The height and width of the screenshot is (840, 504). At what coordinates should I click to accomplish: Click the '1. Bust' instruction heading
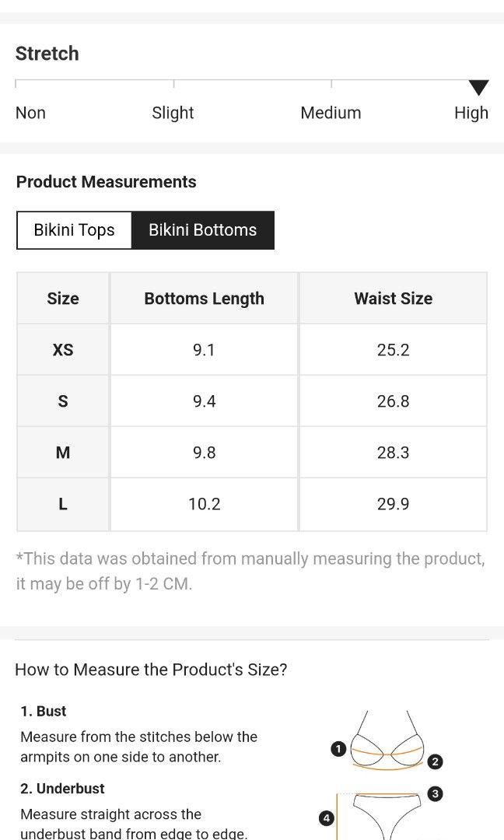point(44,711)
